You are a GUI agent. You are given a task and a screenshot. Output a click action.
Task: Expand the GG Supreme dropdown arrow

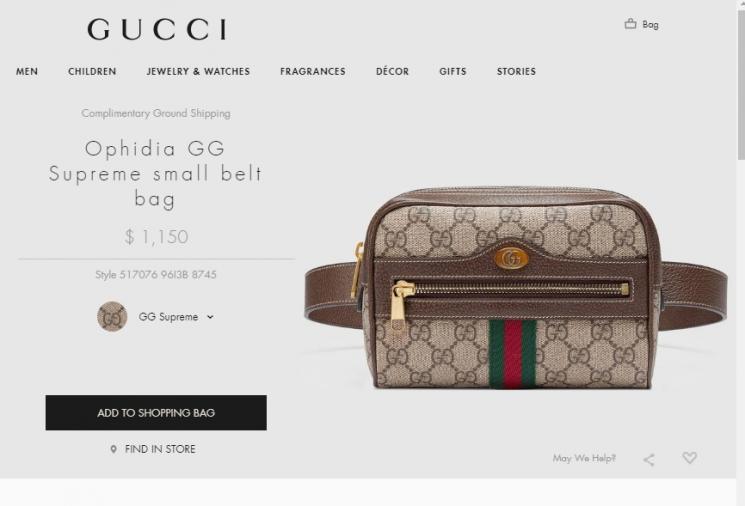210,317
